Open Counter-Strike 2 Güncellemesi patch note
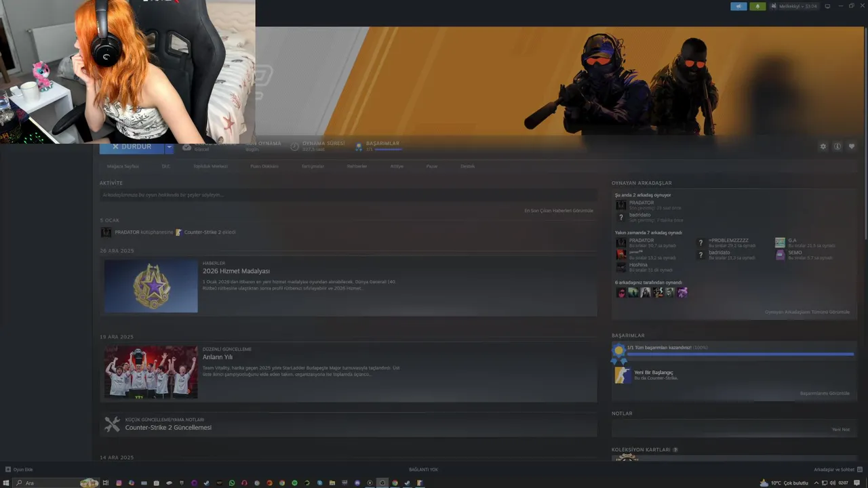 [168, 428]
